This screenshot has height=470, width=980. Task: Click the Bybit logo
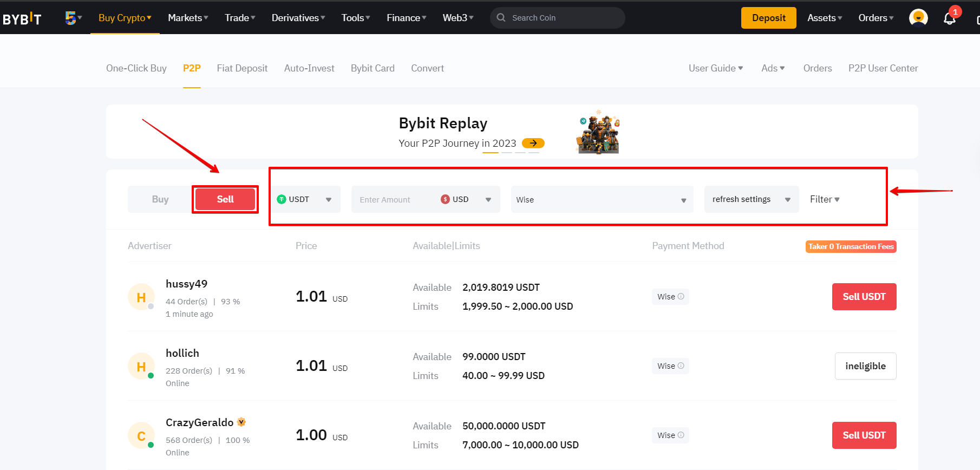pyautogui.click(x=22, y=18)
